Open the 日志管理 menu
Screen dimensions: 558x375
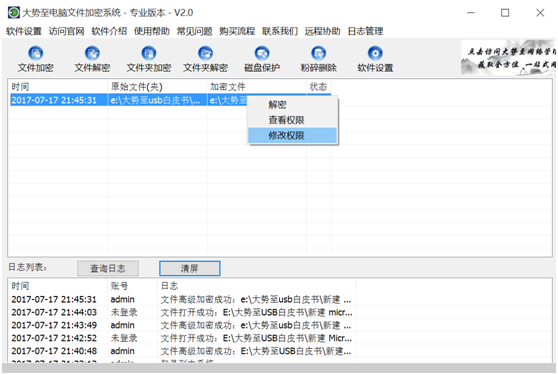coord(365,31)
